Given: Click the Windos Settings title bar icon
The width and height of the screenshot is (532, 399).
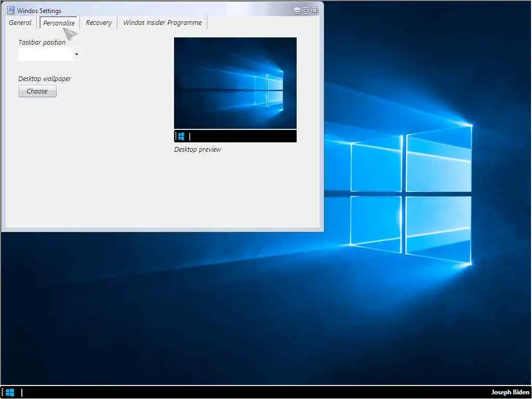Looking at the screenshot, I should point(11,10).
